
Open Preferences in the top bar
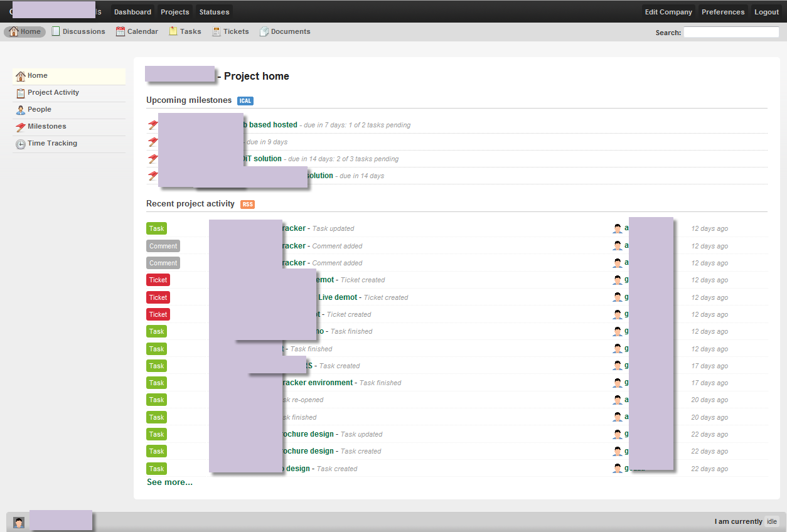tap(723, 12)
